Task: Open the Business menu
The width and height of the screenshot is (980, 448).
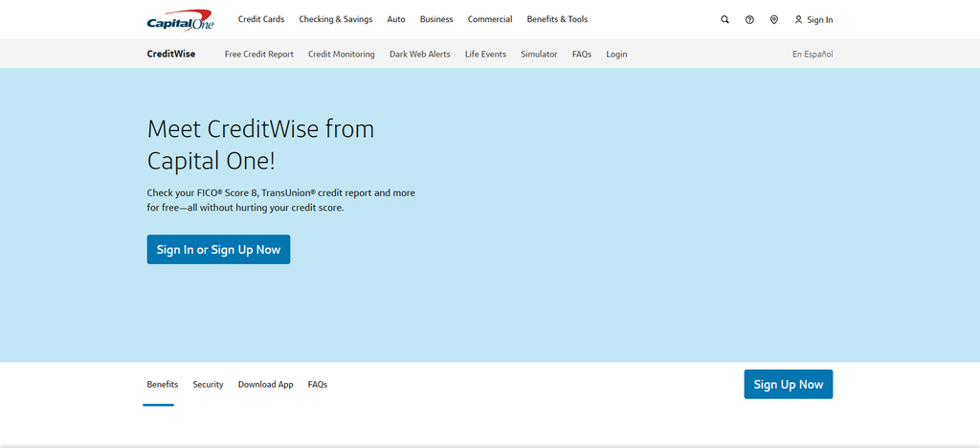Action: [436, 19]
